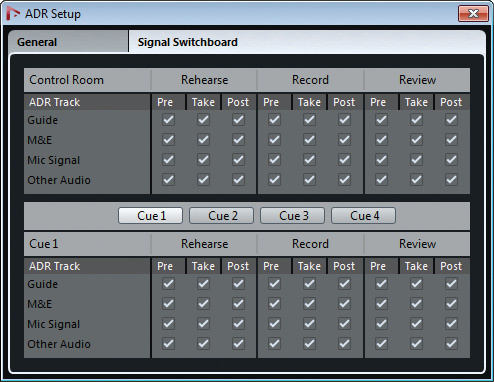Viewport: 494px width, 382px height.
Task: Uncheck Control Room Guide Rehearse Pre
Action: [x=168, y=120]
